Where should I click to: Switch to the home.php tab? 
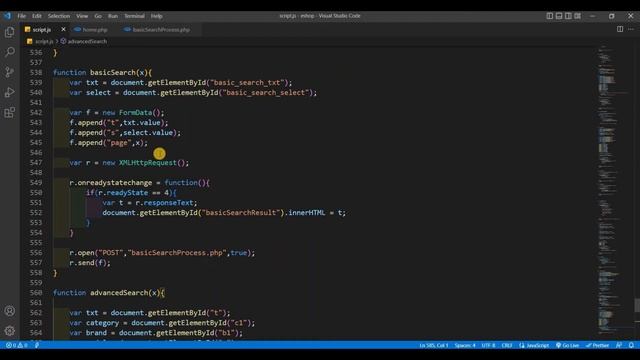(95, 29)
